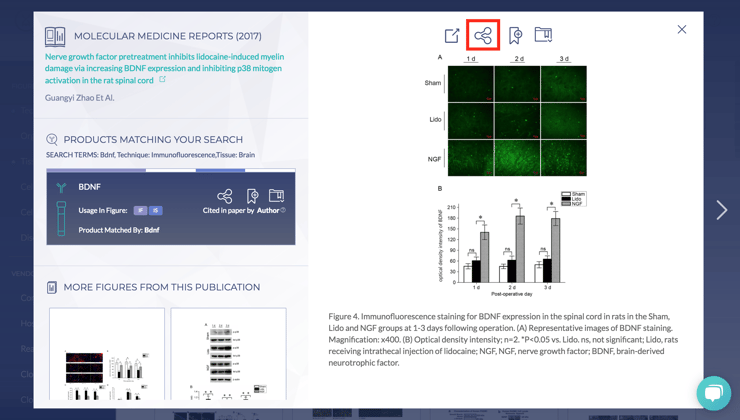Select the IF usage tag
The height and width of the screenshot is (420, 740).
click(x=140, y=210)
